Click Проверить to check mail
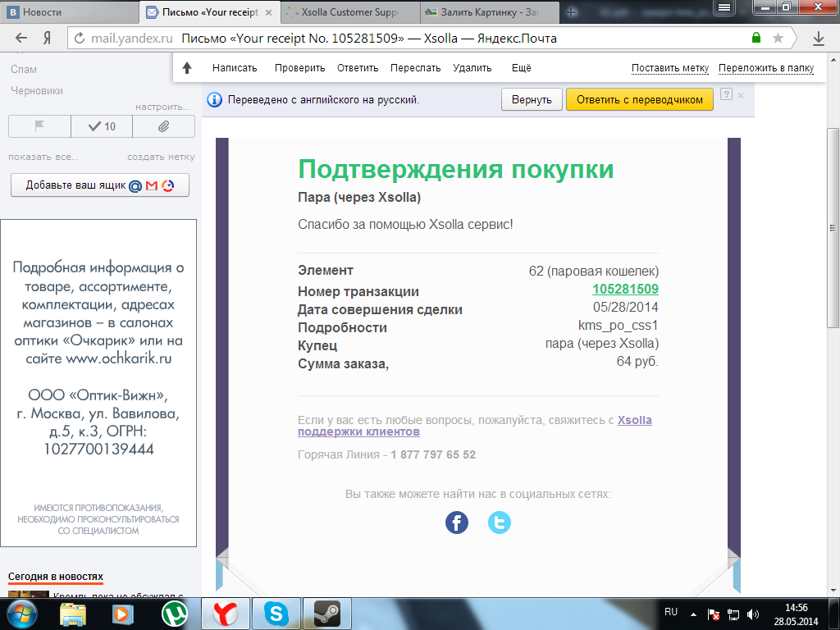Image resolution: width=840 pixels, height=630 pixels. click(x=300, y=68)
